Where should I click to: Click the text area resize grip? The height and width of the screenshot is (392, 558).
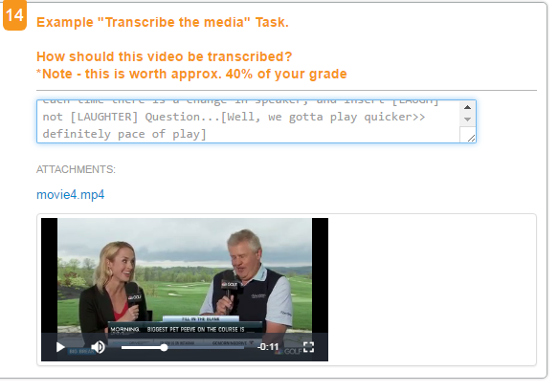(471, 138)
